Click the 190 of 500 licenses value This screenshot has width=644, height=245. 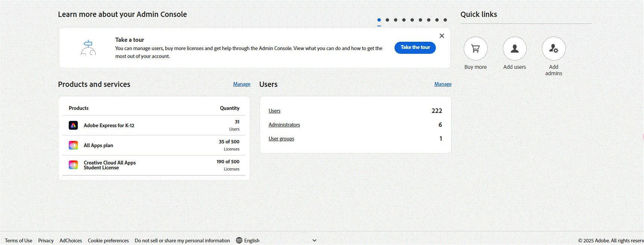[x=228, y=161]
